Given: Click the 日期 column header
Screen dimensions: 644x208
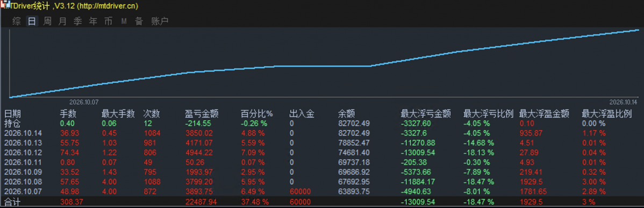Looking at the screenshot, I should 12,114.
